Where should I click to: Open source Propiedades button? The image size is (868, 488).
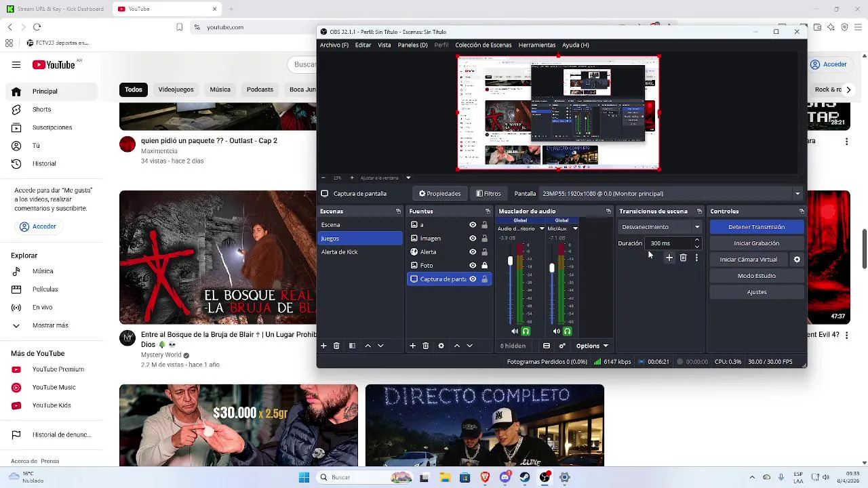440,194
